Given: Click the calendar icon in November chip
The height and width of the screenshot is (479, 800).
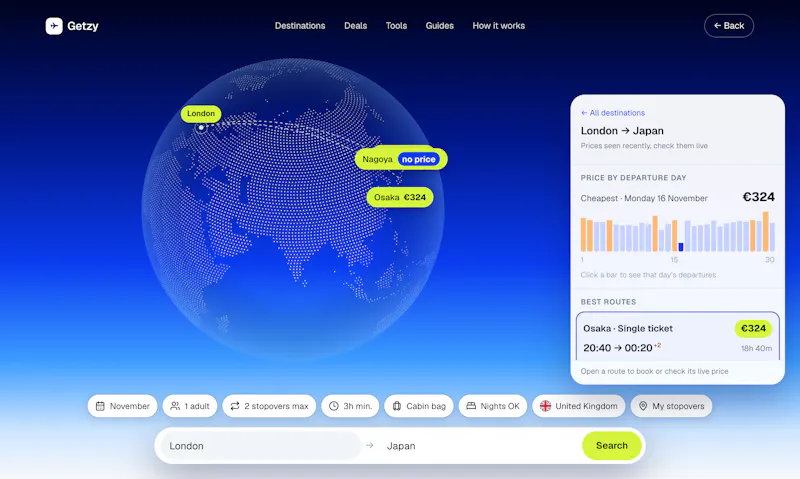Looking at the screenshot, I should point(100,406).
